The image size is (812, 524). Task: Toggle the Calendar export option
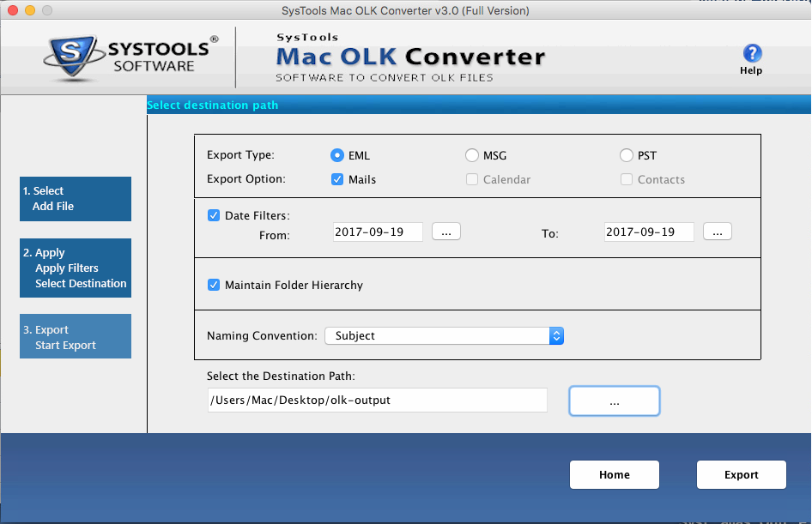pos(472,179)
